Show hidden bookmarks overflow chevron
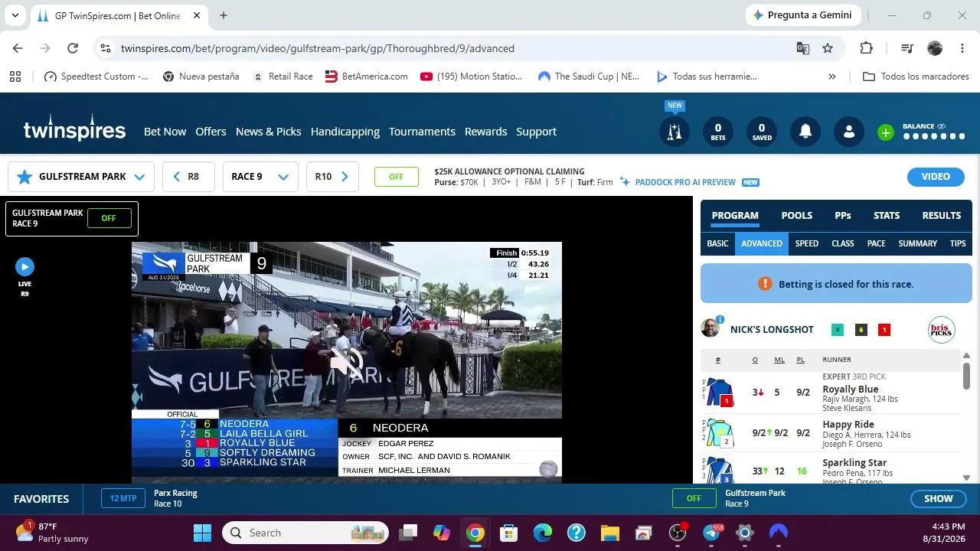 pos(832,77)
